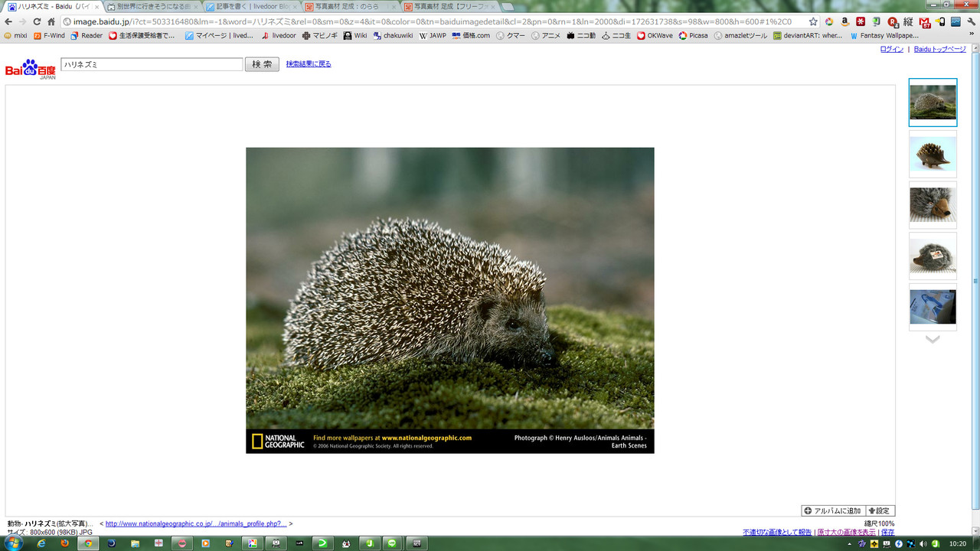Open the Windows Explorer folder taskbar icon

pyautogui.click(x=135, y=543)
